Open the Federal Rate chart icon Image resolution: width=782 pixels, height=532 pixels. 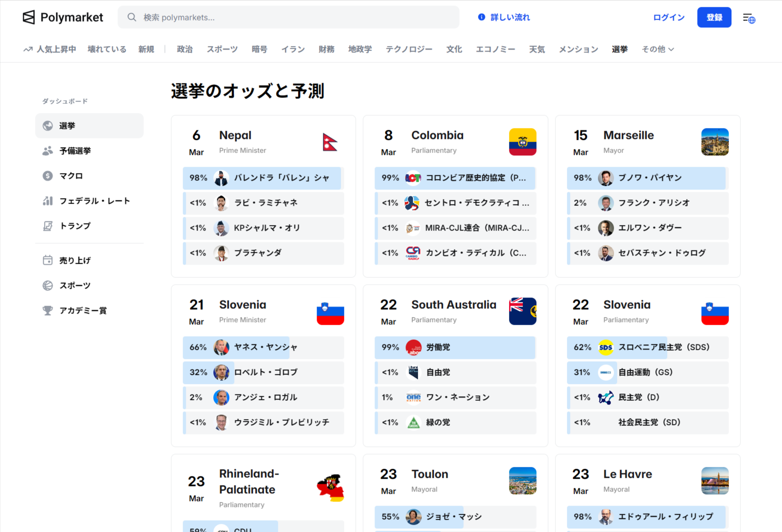pos(48,200)
